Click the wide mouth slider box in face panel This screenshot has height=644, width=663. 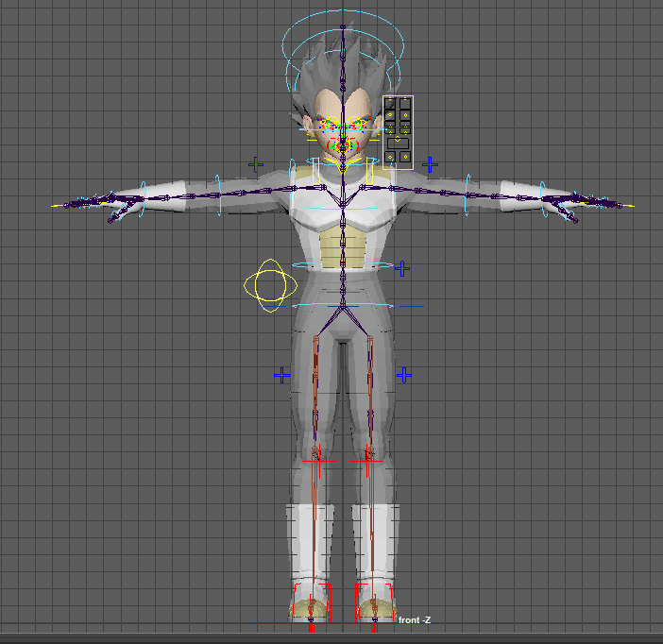398,144
